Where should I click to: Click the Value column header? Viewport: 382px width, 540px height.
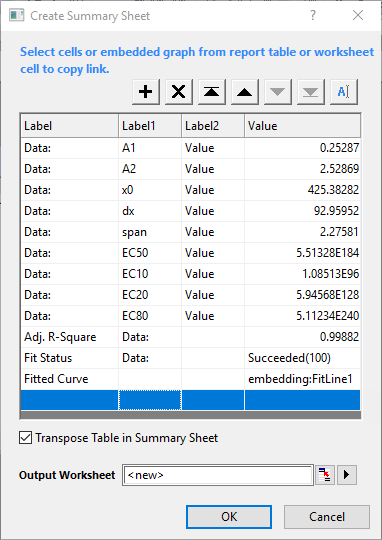[x=302, y=126]
